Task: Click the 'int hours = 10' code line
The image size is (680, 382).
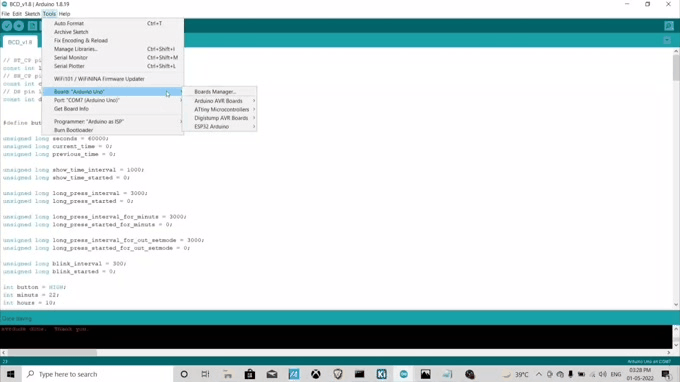Action: [29, 303]
